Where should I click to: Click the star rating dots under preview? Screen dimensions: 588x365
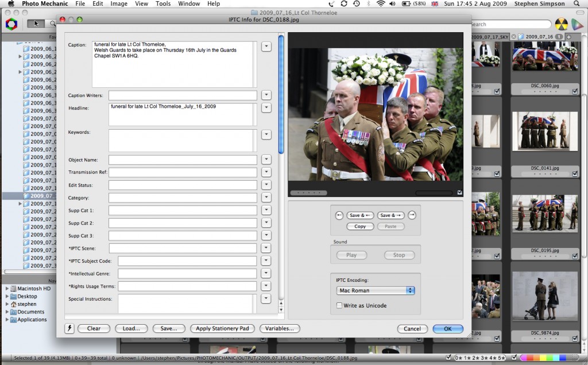308,193
